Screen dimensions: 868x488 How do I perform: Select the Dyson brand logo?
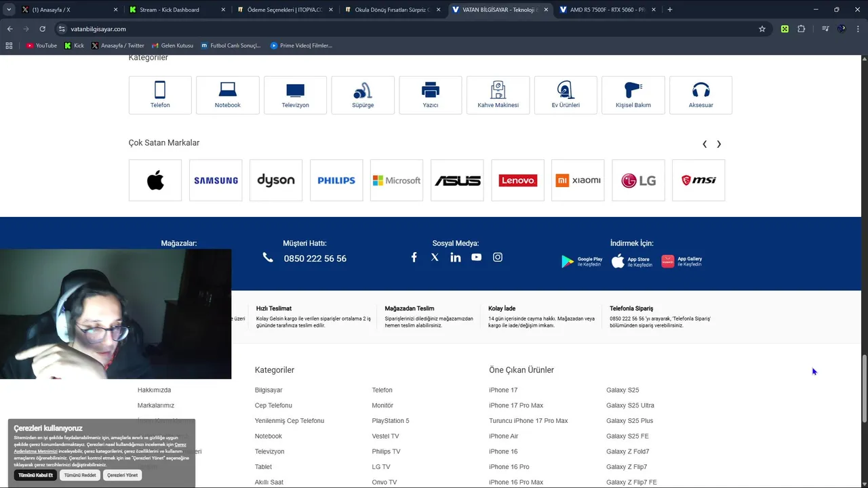(276, 180)
